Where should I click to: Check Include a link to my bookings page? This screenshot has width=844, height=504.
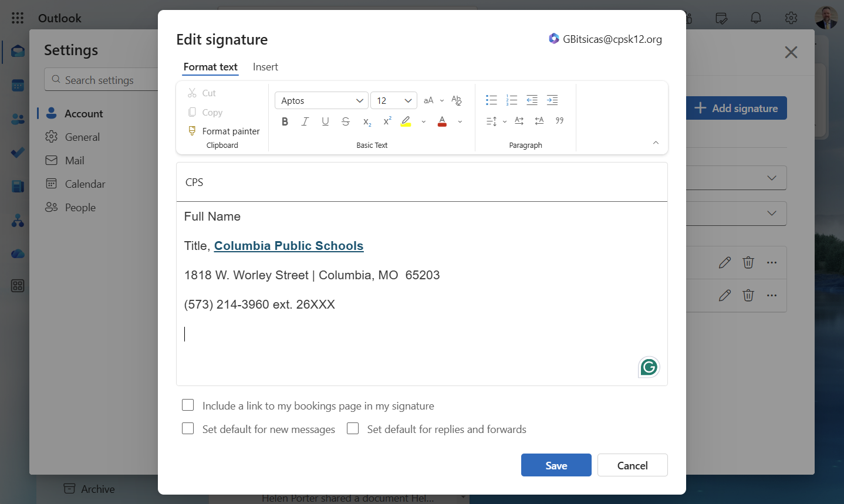188,405
